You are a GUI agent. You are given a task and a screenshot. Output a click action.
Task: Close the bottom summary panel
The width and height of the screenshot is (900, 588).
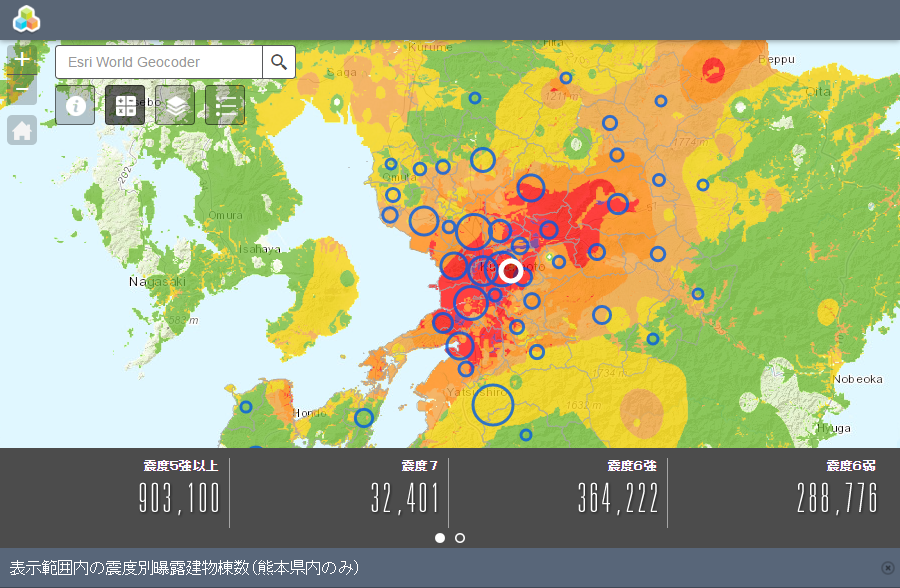point(887,568)
